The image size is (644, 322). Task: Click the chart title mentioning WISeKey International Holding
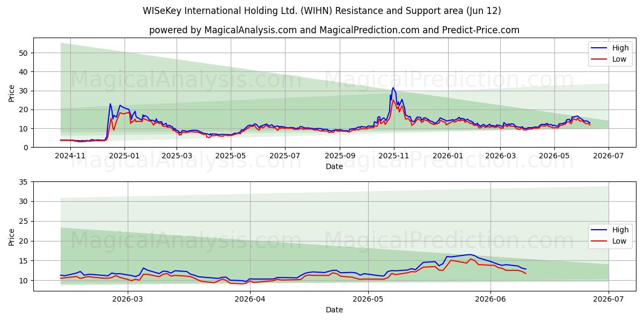[x=321, y=11]
